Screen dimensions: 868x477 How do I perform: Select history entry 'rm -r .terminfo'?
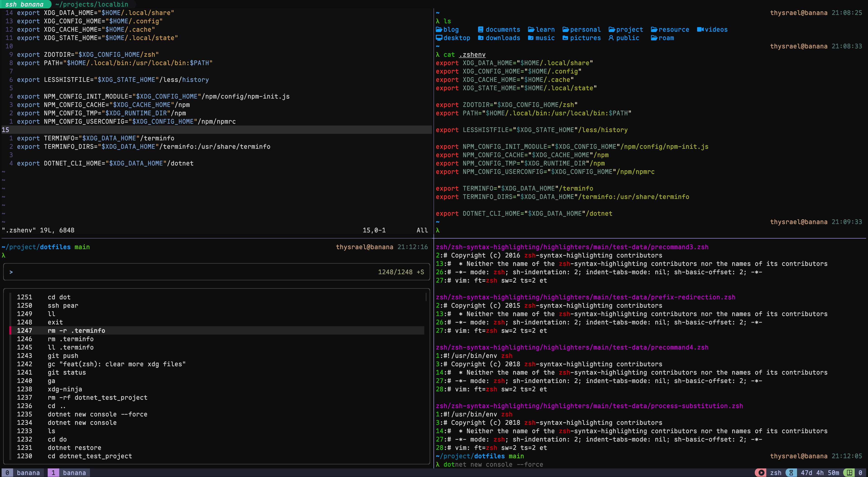point(76,330)
